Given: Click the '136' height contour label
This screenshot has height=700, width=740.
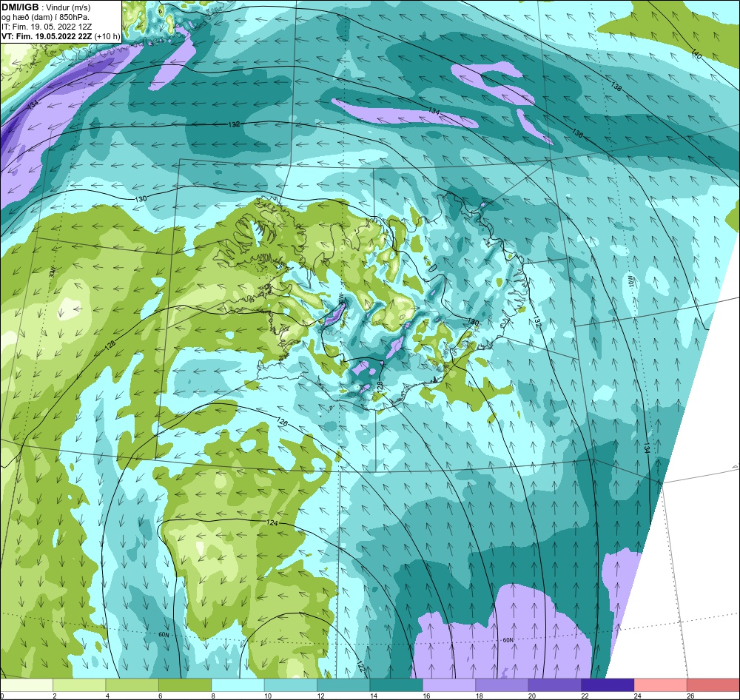Looking at the screenshot, I should (578, 134).
